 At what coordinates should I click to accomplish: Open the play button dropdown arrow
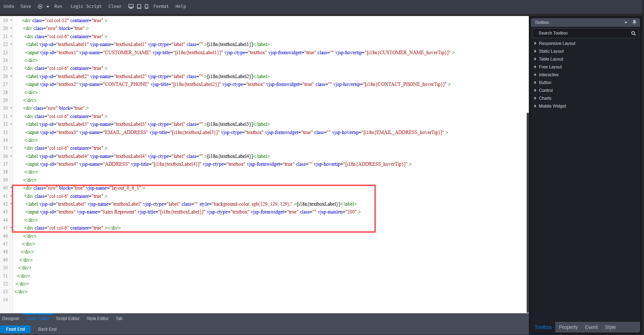tap(48, 7)
